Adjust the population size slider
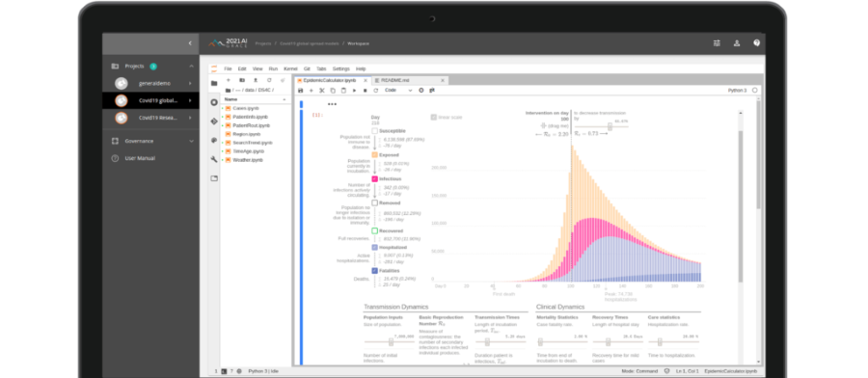Screen dimensions: 868x378 click(391, 342)
